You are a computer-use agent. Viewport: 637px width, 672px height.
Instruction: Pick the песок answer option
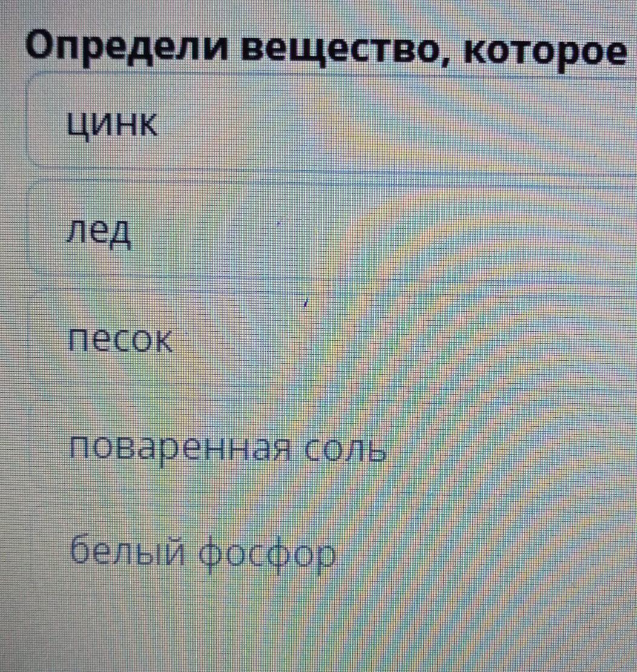click(331, 340)
